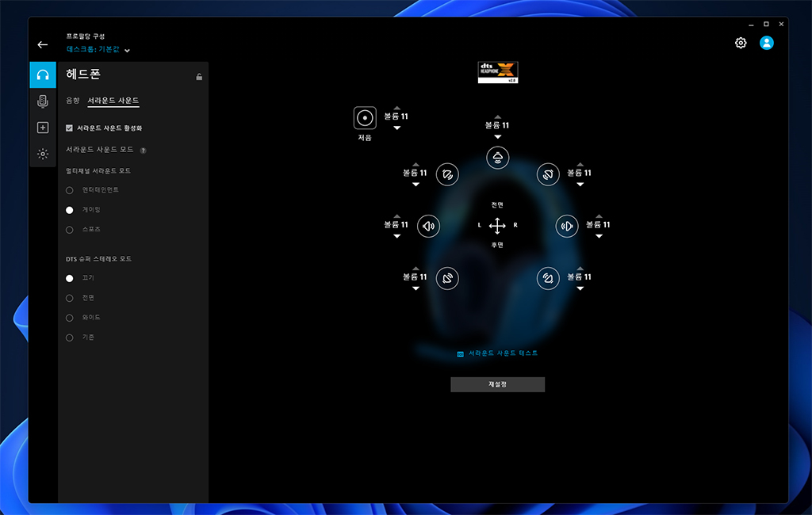Open the 서라운드 사운드 테스트 link
The height and width of the screenshot is (515, 812).
click(503, 353)
